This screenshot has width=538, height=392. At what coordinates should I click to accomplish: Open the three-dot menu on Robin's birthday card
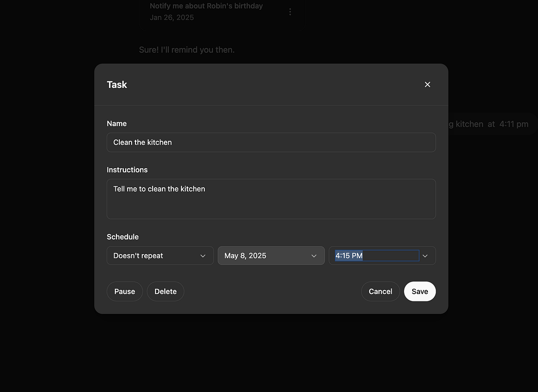point(290,12)
